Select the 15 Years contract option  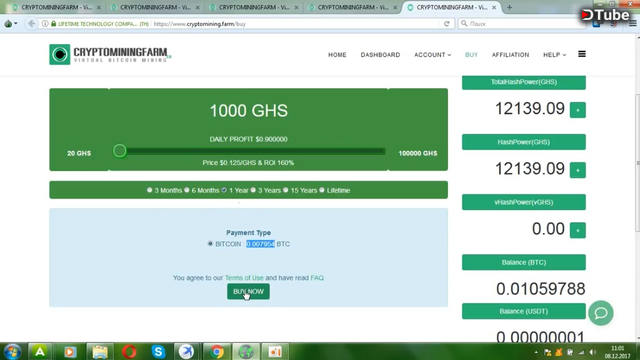point(286,190)
